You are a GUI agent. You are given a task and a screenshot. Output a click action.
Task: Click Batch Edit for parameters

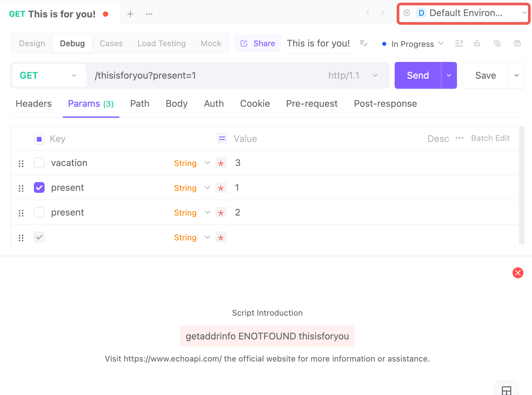(x=490, y=138)
